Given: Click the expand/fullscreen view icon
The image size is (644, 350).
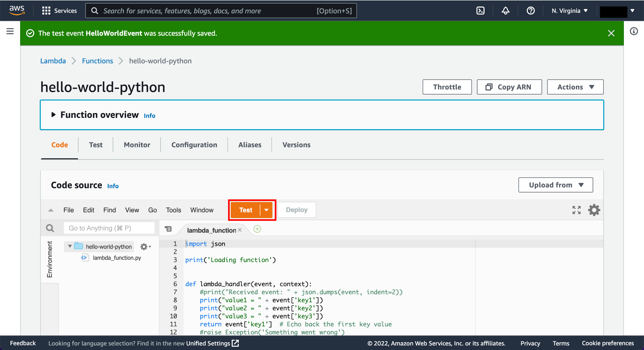Looking at the screenshot, I should coord(577,210).
